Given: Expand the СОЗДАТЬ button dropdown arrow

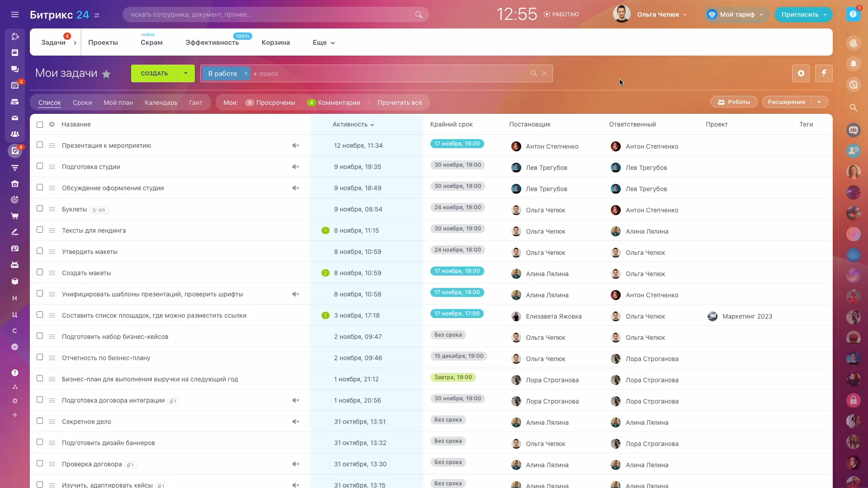Looking at the screenshot, I should pyautogui.click(x=186, y=73).
